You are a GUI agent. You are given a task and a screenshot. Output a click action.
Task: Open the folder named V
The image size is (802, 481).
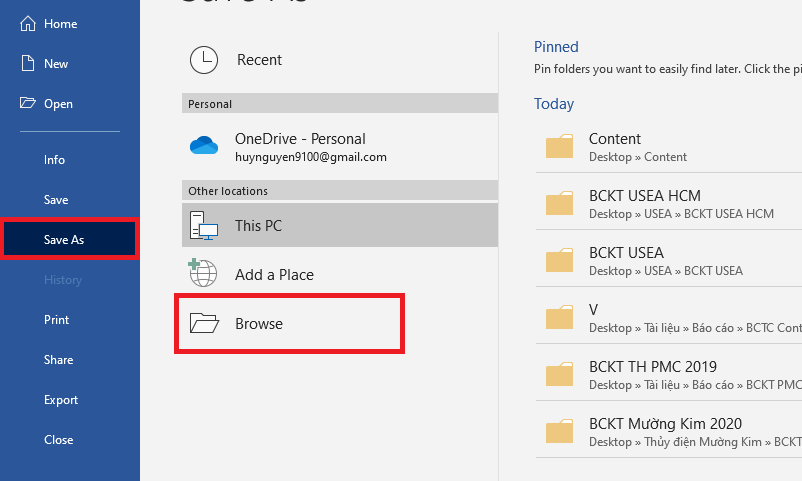pos(669,317)
